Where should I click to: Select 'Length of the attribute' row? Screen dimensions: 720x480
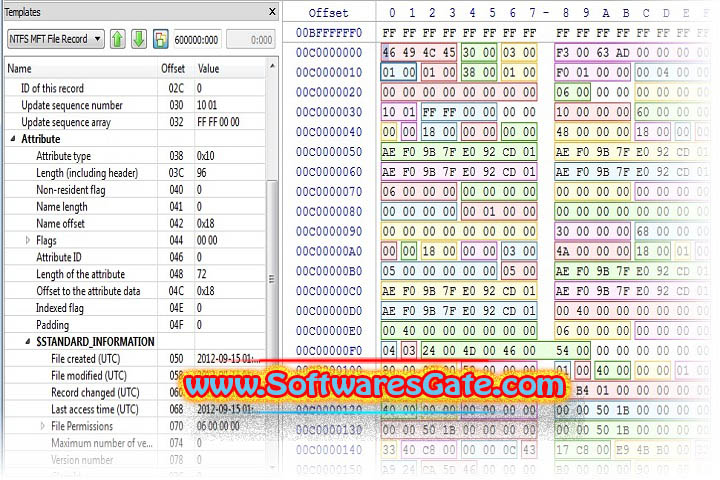tap(135, 274)
